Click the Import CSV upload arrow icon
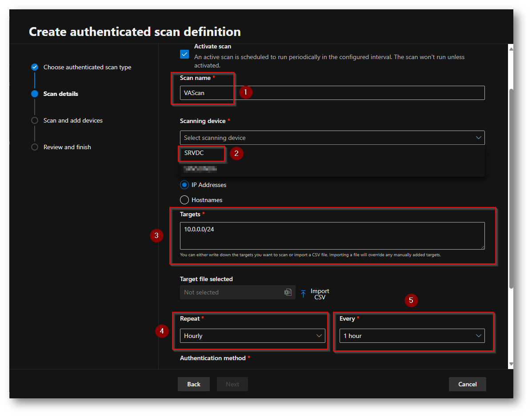The width and height of the screenshot is (532, 417). (x=303, y=294)
